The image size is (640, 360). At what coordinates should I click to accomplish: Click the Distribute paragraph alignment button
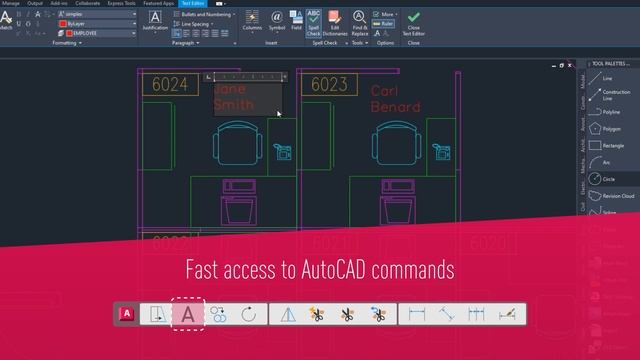[224, 33]
